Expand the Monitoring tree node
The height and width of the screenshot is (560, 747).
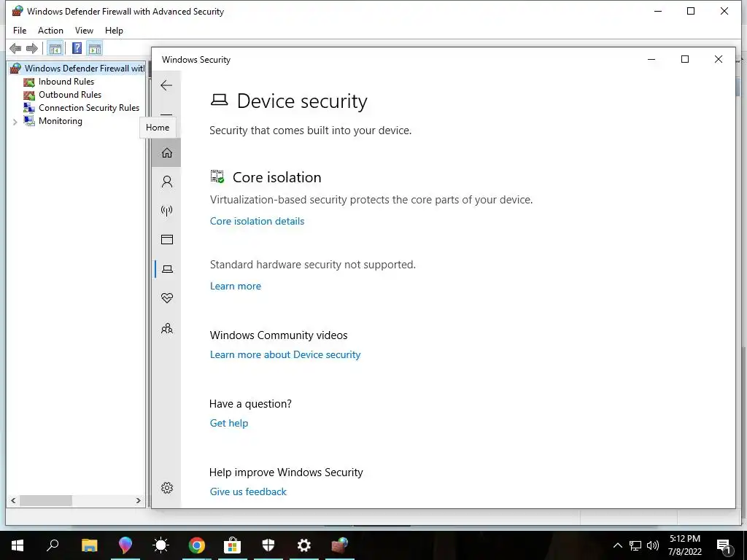(x=15, y=122)
